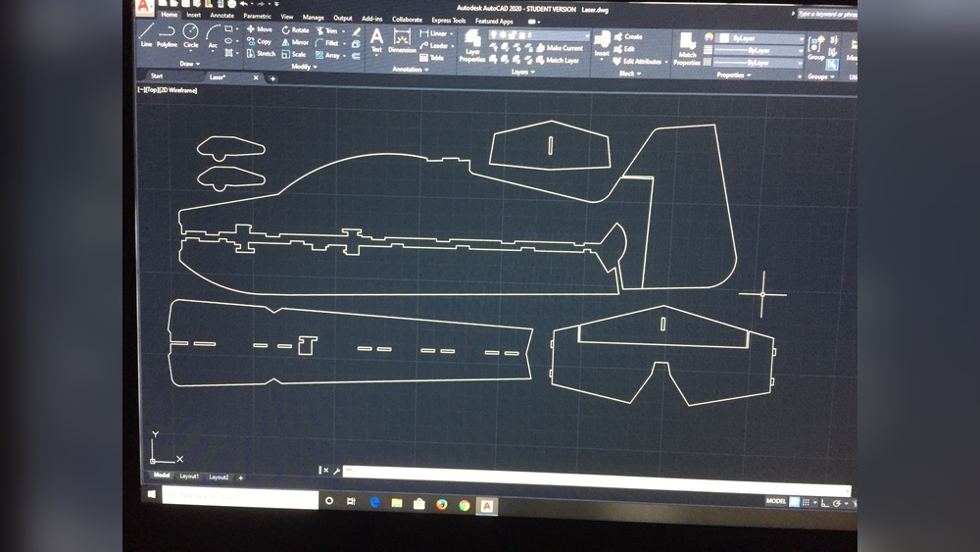Activate the Rotate command

(296, 30)
